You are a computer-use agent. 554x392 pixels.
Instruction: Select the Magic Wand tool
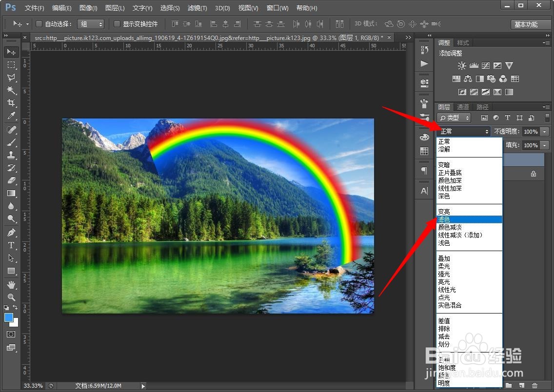pyautogui.click(x=11, y=90)
